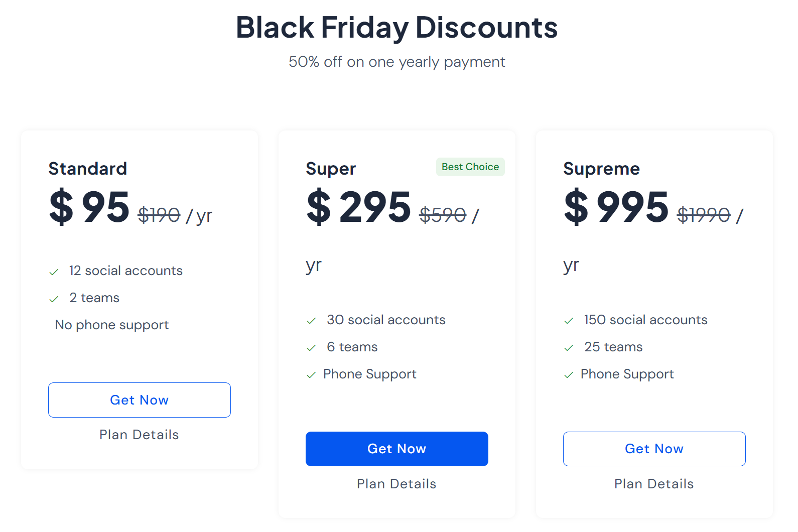The height and width of the screenshot is (532, 798).
Task: Click the Supreme plan Phone Support checkmark
Action: [x=569, y=375]
